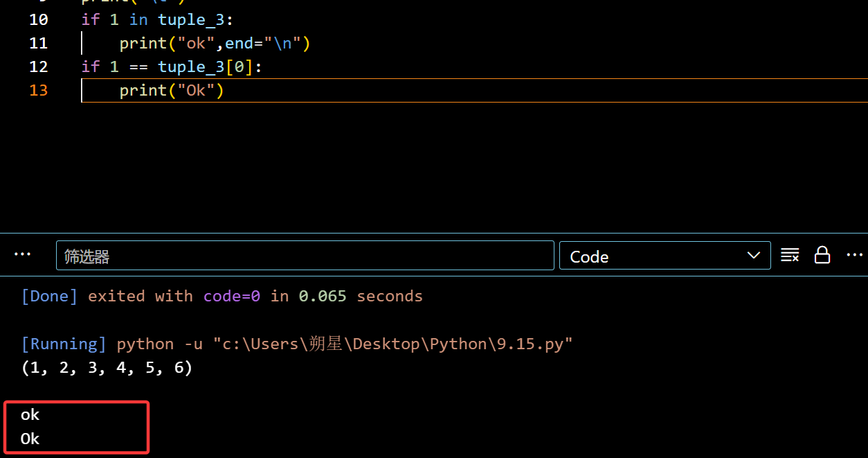Select the three-dot icon beside the filter box
Screen dimensions: 868x458
click(23, 254)
